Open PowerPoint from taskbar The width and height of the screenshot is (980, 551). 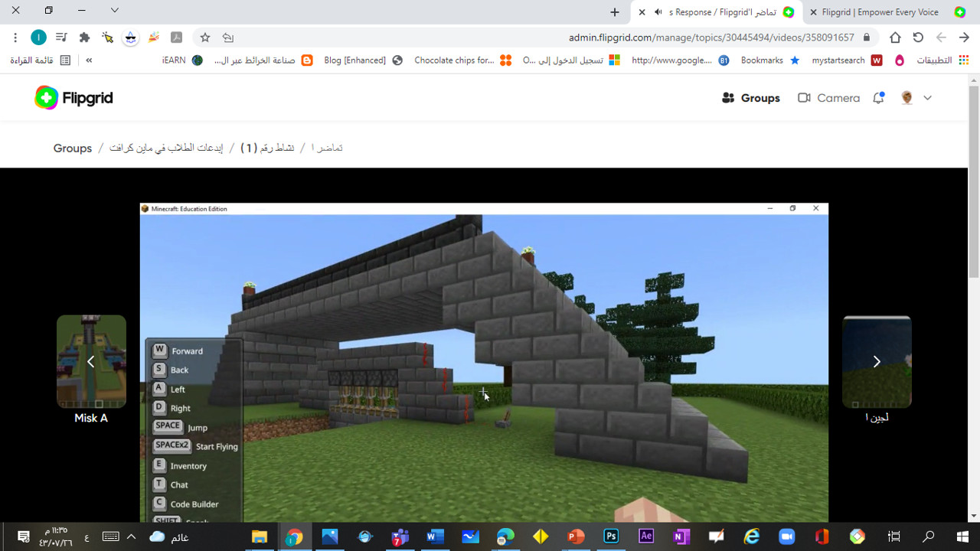coord(576,536)
